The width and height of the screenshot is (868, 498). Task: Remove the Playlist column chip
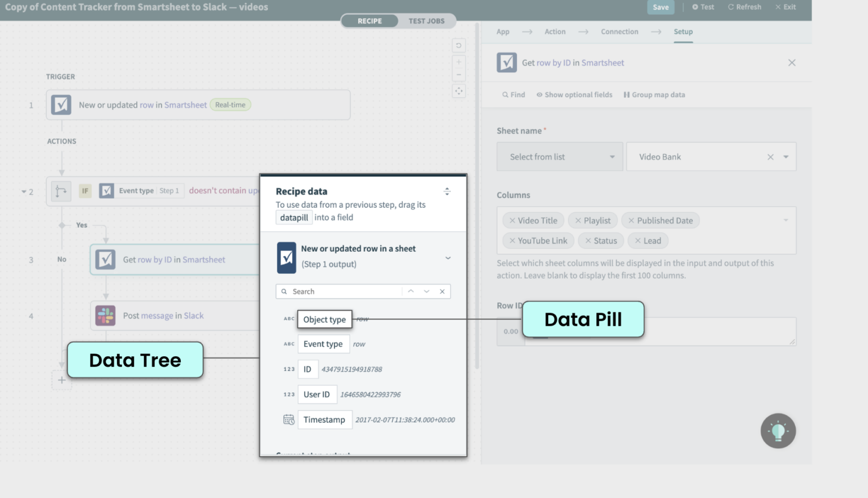point(578,220)
